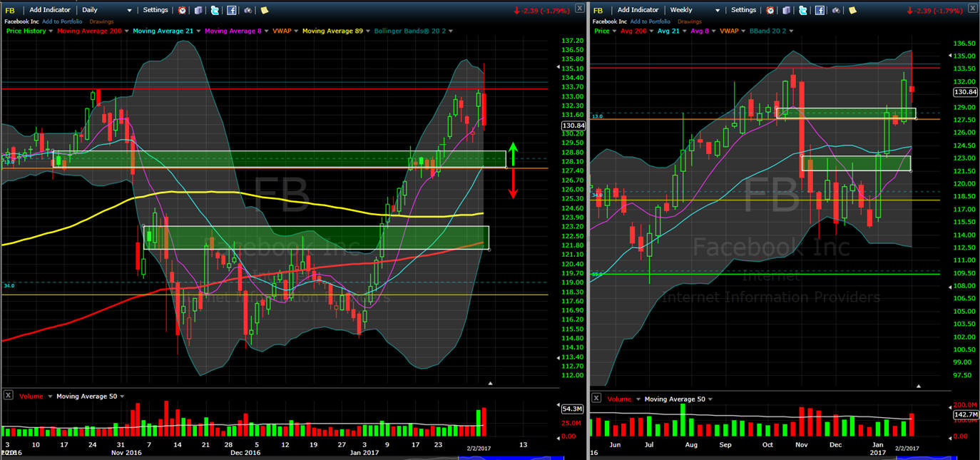Share Weekly chart via Facebook icon

coord(820,10)
